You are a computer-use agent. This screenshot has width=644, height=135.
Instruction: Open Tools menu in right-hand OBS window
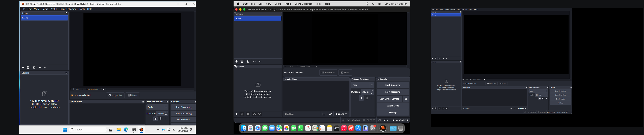(x=471, y=9)
